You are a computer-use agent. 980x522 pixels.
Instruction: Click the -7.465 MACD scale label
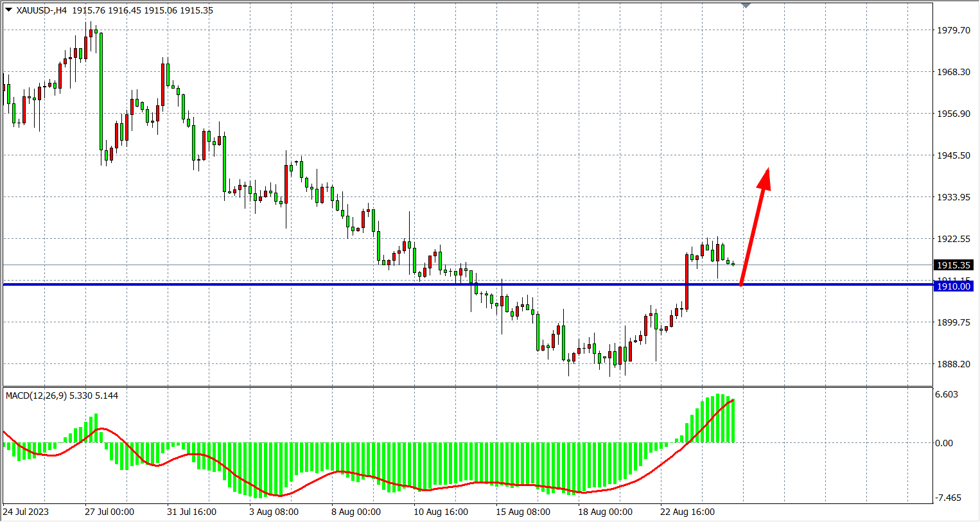click(x=948, y=498)
